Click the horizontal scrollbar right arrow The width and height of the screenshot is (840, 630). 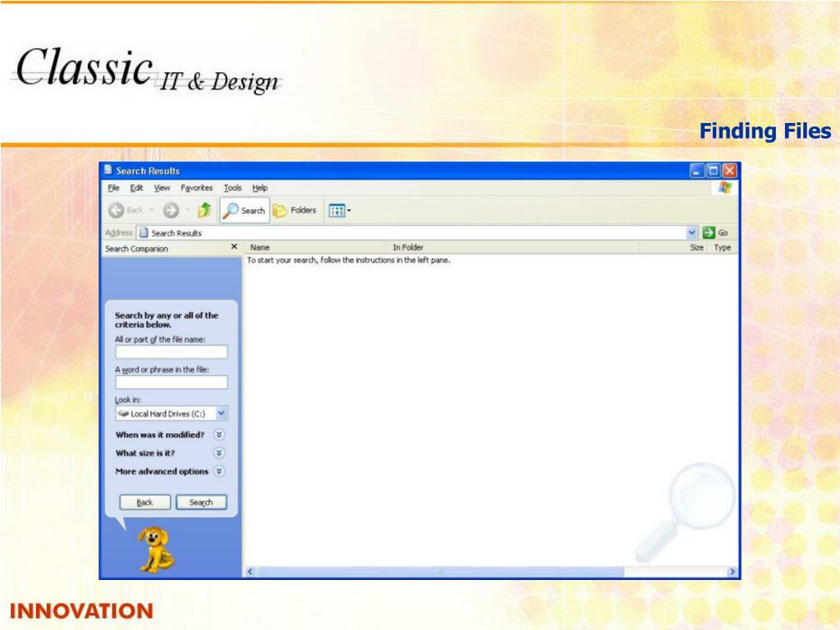tap(733, 572)
